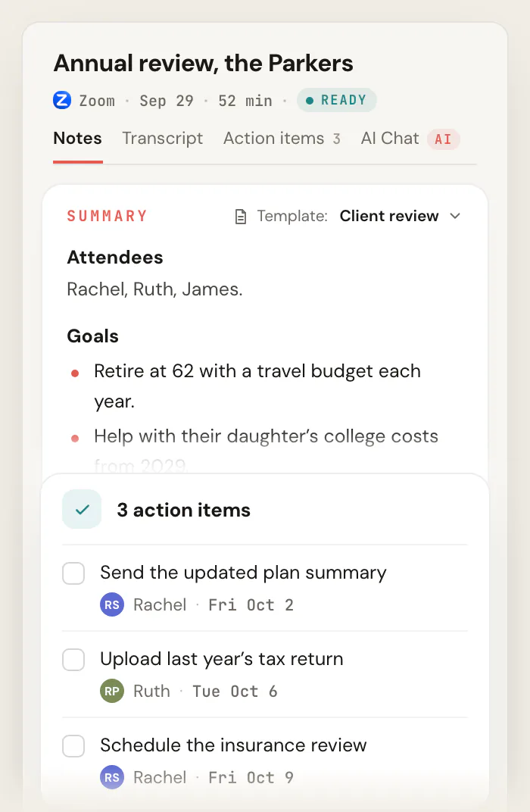Click the meeting title Annual review, the Parkers
The image size is (530, 812).
[204, 63]
